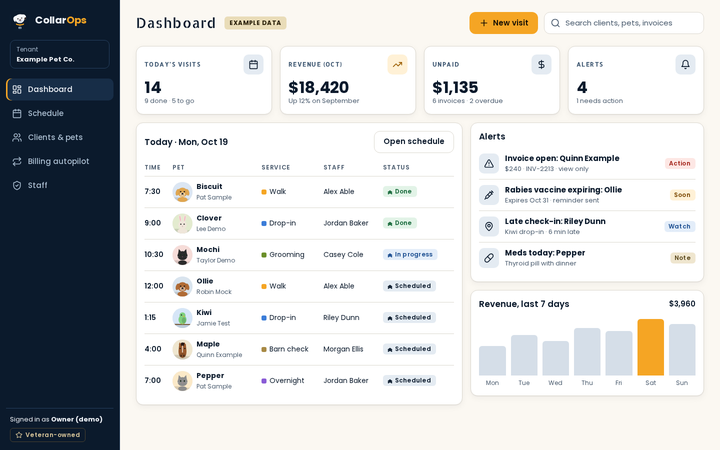
Task: Select the Thu revenue bar
Action: (587, 352)
